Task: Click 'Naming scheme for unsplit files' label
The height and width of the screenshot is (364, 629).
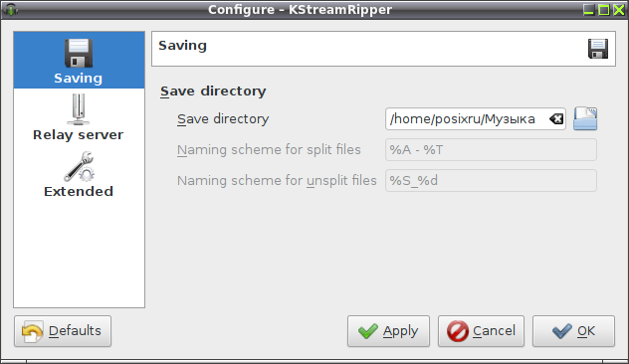Action: pos(277,181)
